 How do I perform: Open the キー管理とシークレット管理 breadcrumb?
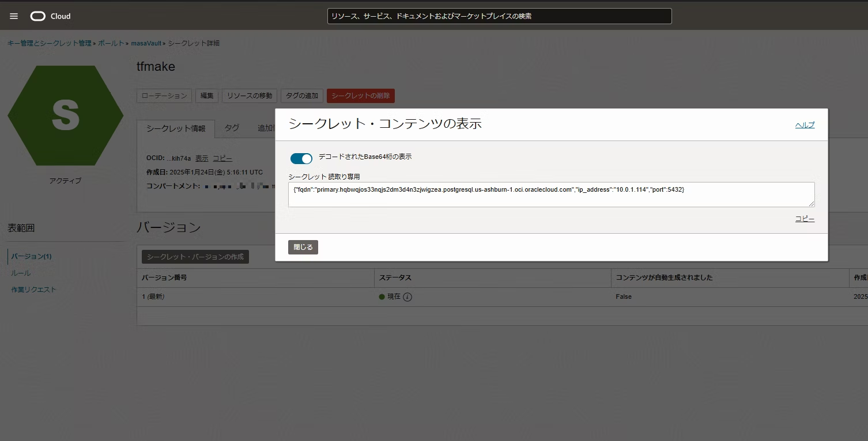[50, 43]
